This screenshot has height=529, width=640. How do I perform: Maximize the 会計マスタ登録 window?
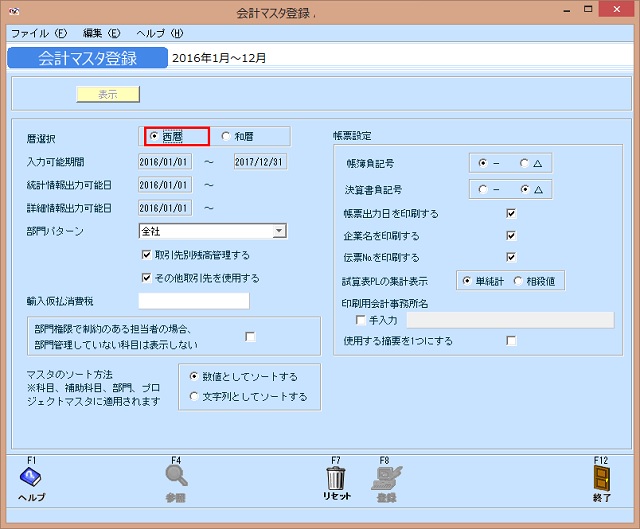[588, 9]
